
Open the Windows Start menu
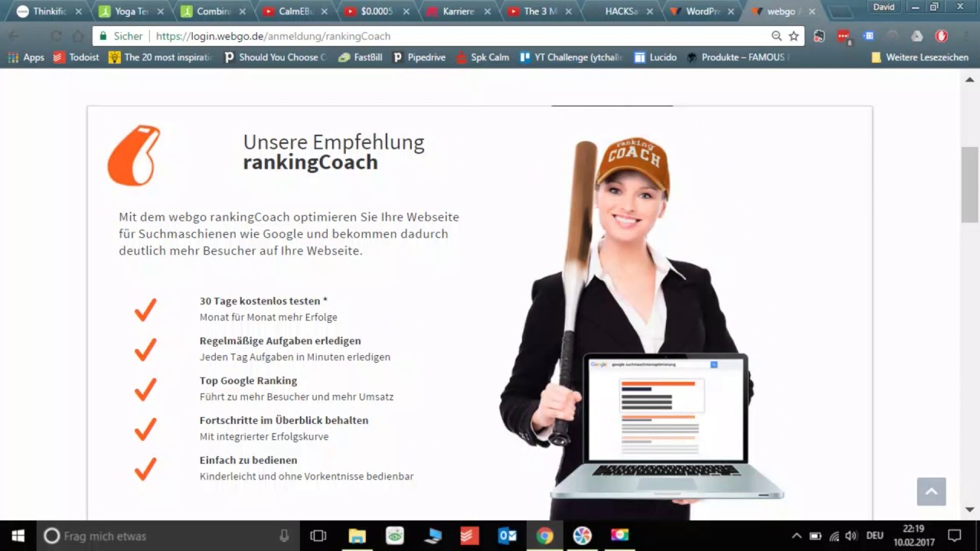pyautogui.click(x=18, y=536)
